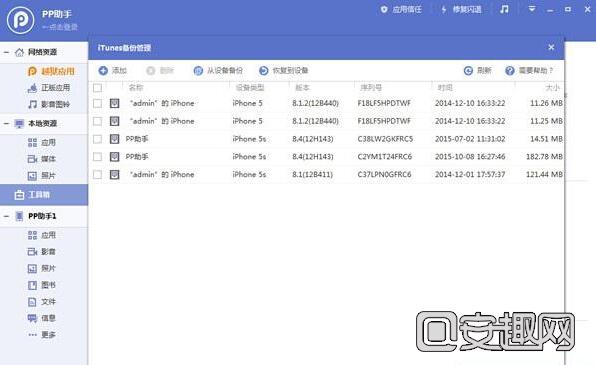Select 图书 under PP助手1 device

coord(42,285)
